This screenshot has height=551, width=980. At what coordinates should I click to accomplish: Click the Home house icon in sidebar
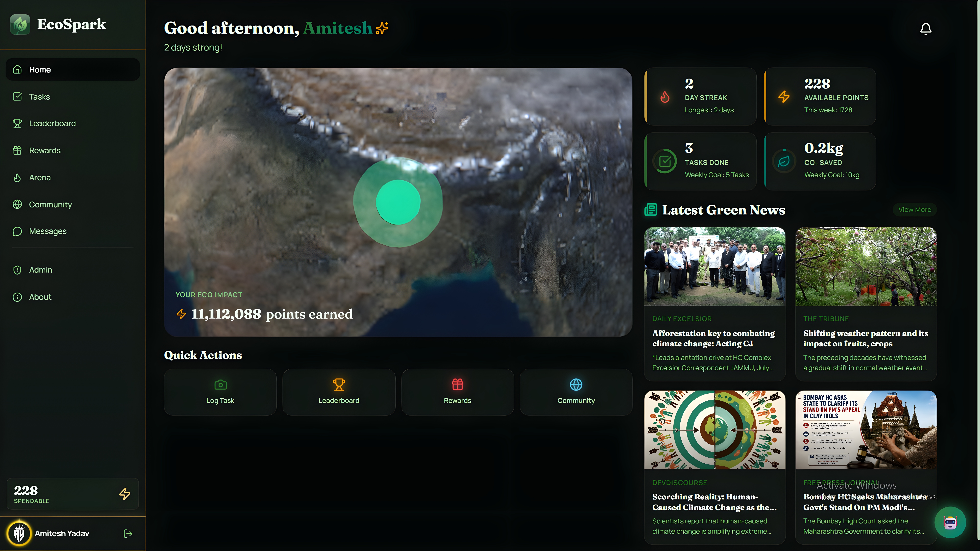[x=17, y=70]
